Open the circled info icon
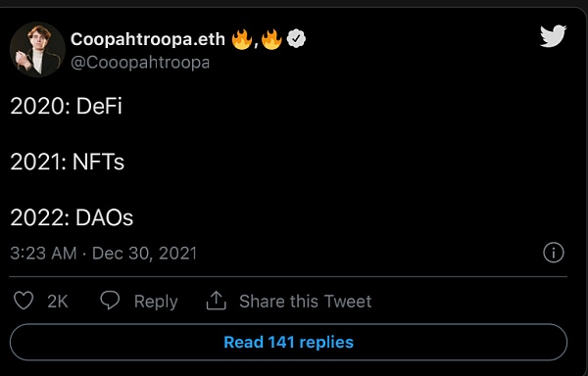Viewport: 588px width, 376px height. (x=553, y=253)
